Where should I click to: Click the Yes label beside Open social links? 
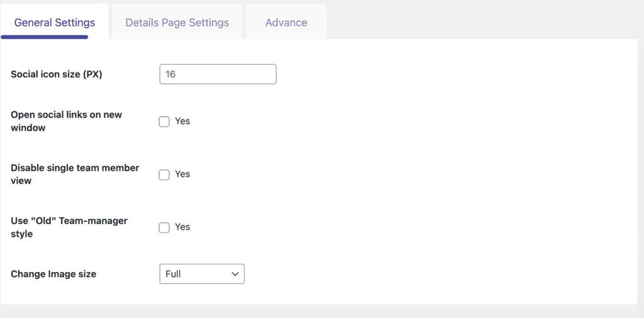coord(182,122)
